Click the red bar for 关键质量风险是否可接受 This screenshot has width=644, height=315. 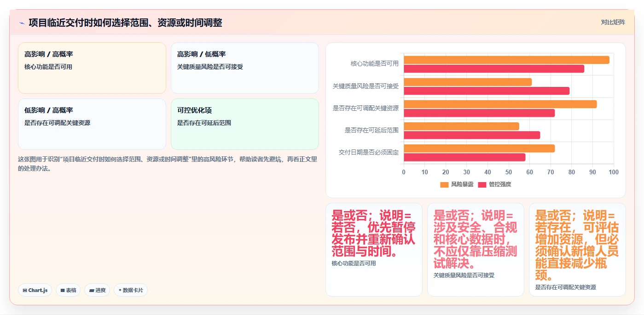(x=487, y=91)
